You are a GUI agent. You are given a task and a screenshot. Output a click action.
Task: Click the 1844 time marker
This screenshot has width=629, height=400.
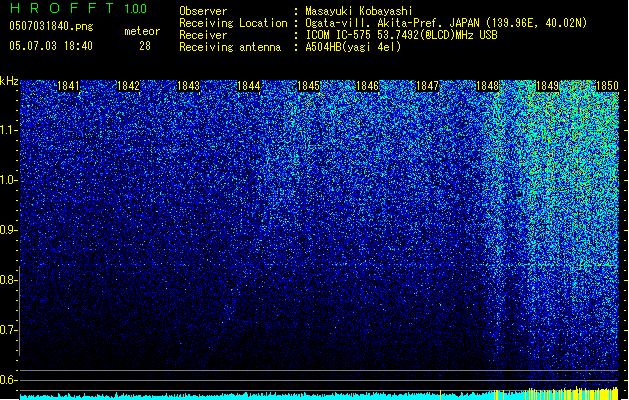click(248, 86)
